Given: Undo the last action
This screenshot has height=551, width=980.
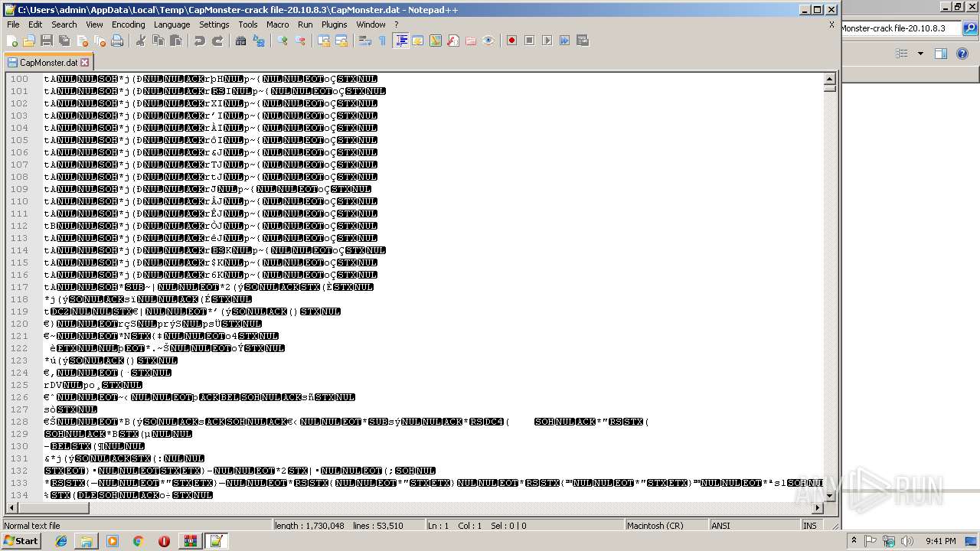Looking at the screenshot, I should tap(200, 41).
